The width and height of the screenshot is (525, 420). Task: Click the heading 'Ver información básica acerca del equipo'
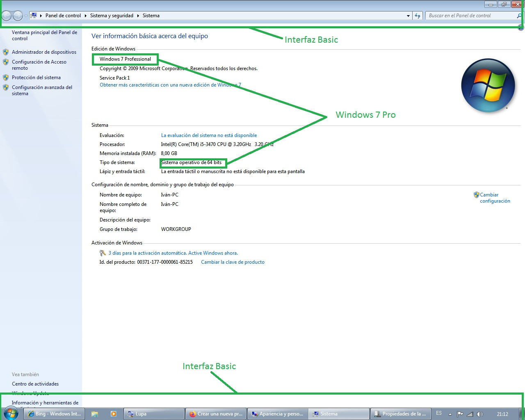click(x=150, y=36)
